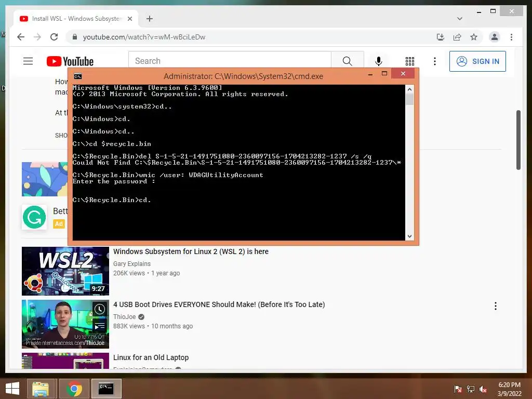Click the Chrome page scrollbar thumb
Screen dimensions: 532x399
coord(518,140)
